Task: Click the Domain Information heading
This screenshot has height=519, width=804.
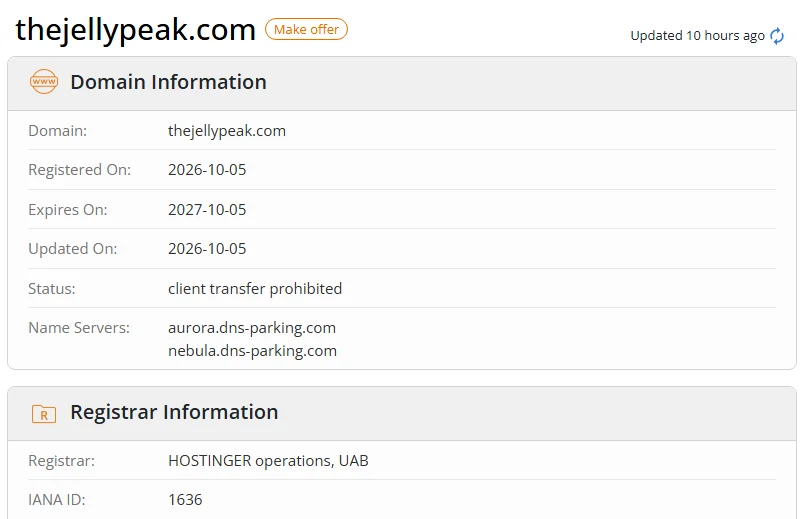Action: point(168,82)
